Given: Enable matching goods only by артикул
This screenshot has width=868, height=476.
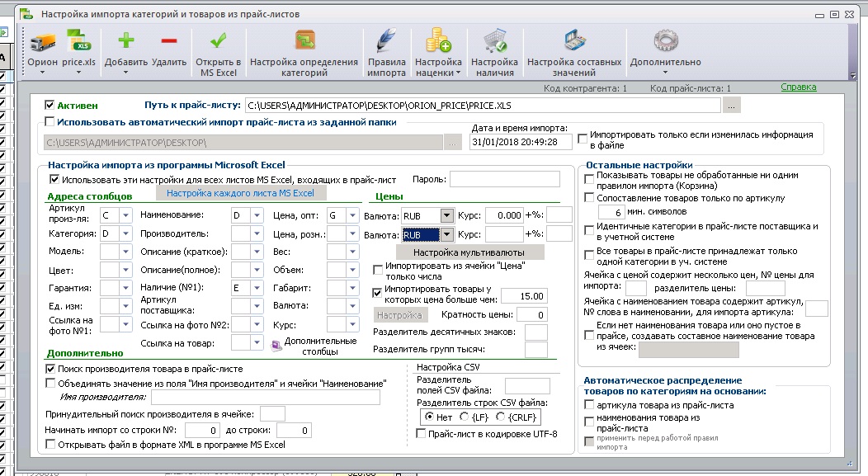Looking at the screenshot, I should [589, 198].
